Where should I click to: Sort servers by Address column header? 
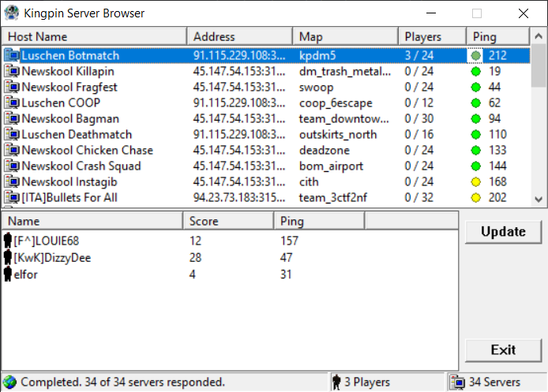(x=240, y=36)
